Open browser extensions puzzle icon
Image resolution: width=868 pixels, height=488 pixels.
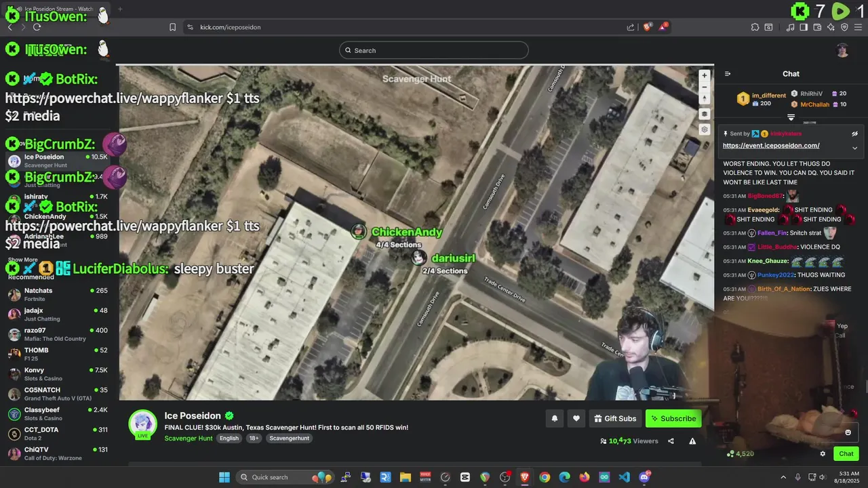(755, 27)
